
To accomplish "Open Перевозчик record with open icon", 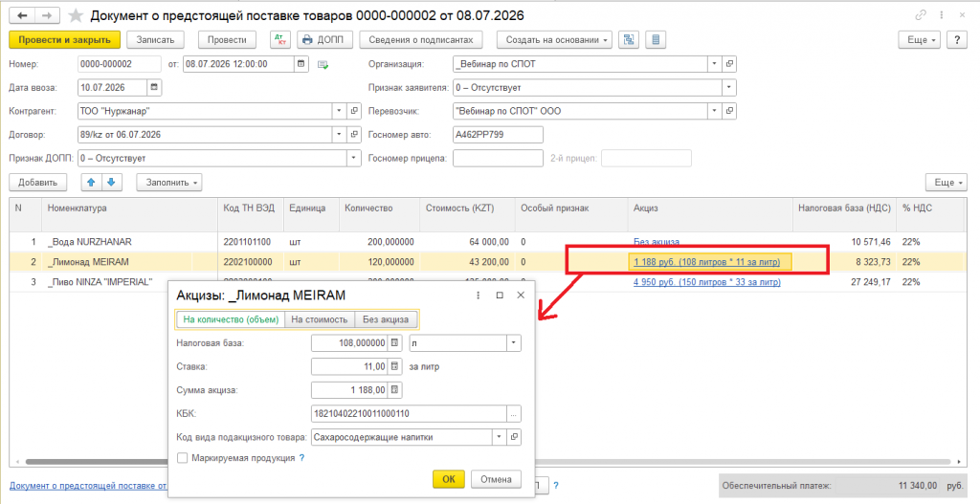I will point(728,111).
